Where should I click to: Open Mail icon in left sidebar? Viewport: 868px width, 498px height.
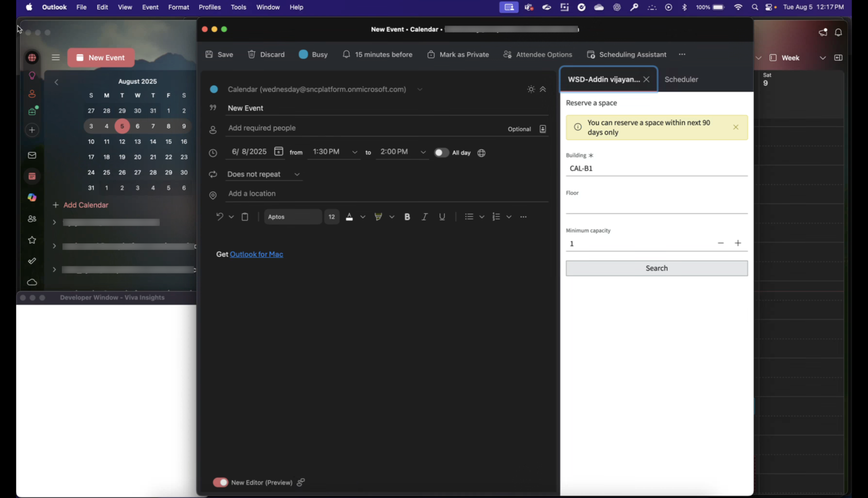(x=32, y=155)
